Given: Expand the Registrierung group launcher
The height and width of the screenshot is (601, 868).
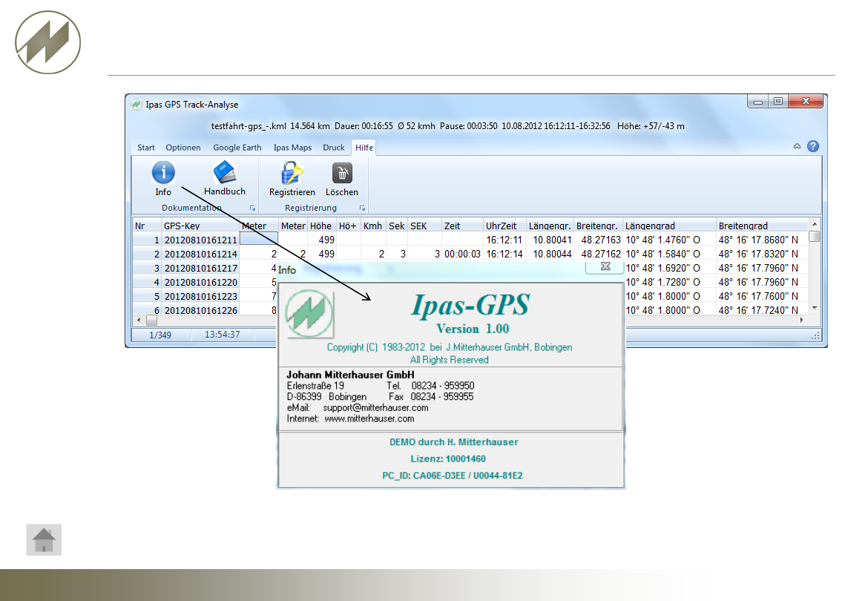Looking at the screenshot, I should tap(362, 208).
